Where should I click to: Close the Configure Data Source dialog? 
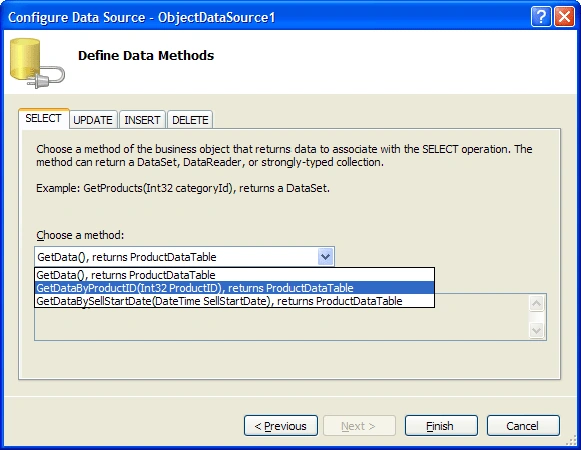click(564, 17)
